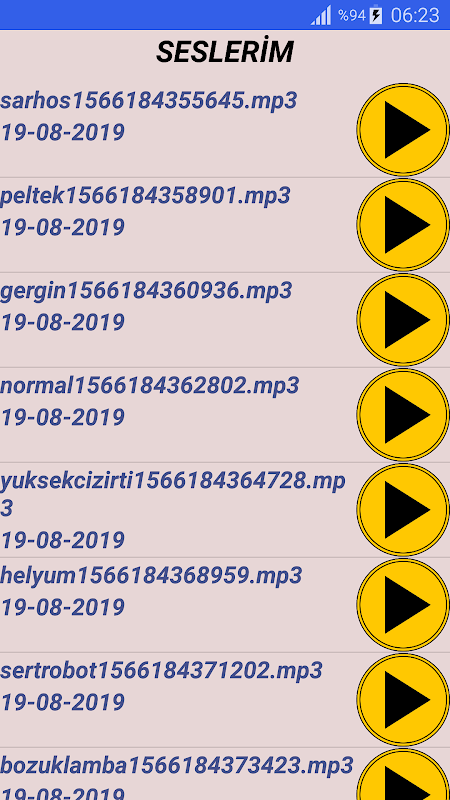Select the peltek1566184358901.mp3 file name
The height and width of the screenshot is (800, 450).
point(145,195)
